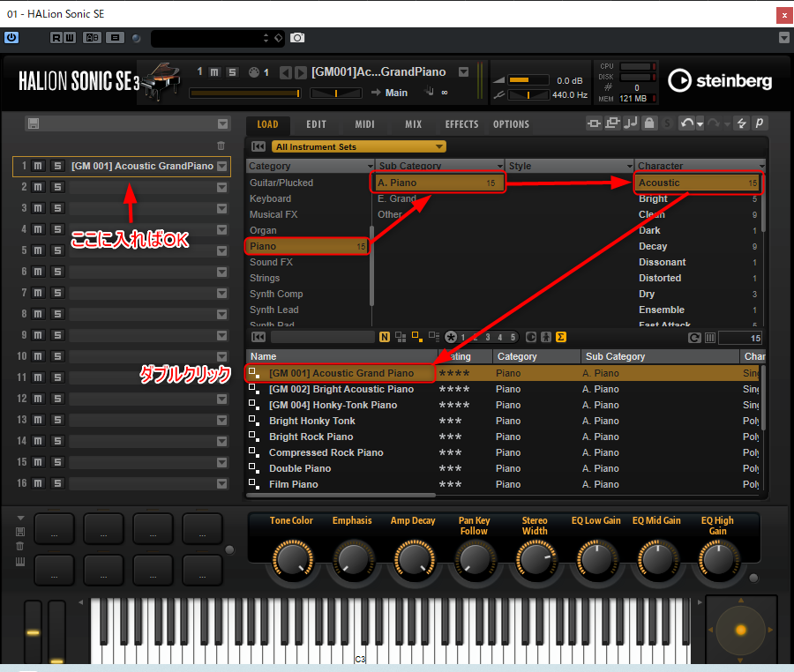Click the grand piano program image
This screenshot has height=672, width=794.
click(x=161, y=81)
